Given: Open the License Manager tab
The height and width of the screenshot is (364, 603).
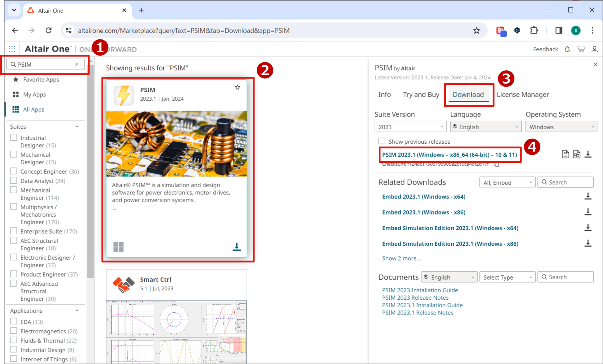Looking at the screenshot, I should pos(523,94).
